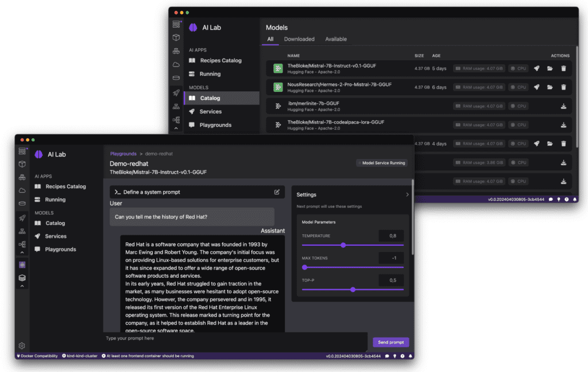Launch a playground for TheBloke/Mistral-7B-Instruct-v0.1-GGUF
This screenshot has height=372, width=588.
537,68
